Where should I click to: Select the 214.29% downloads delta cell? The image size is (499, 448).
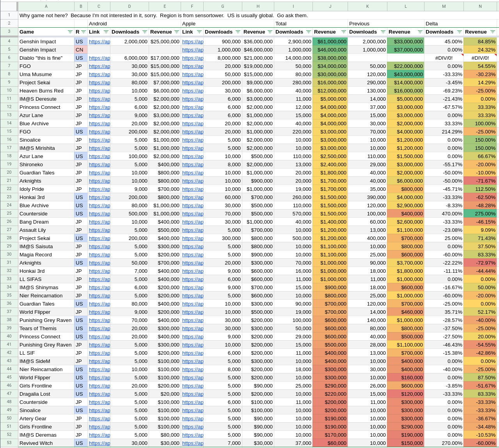tap(444, 132)
